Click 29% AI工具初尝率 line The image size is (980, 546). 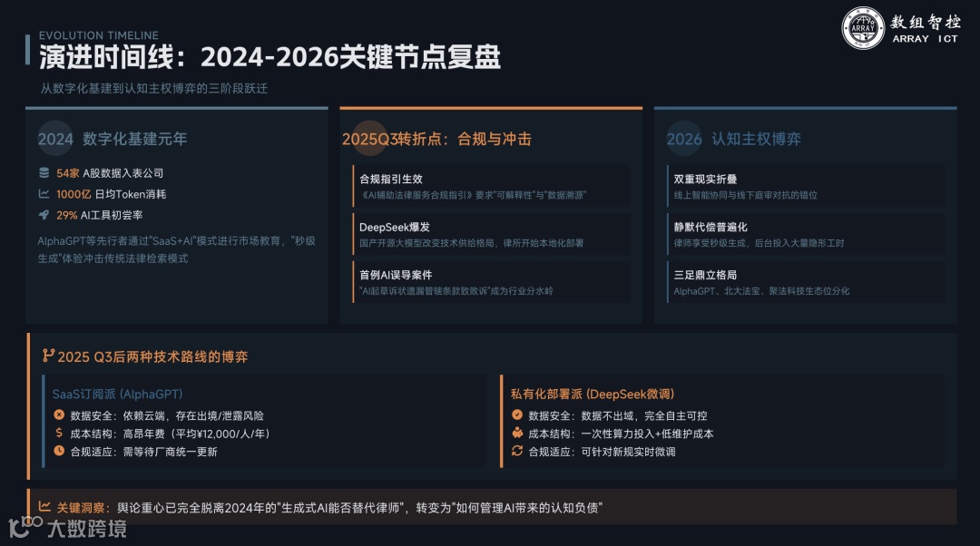tap(100, 216)
